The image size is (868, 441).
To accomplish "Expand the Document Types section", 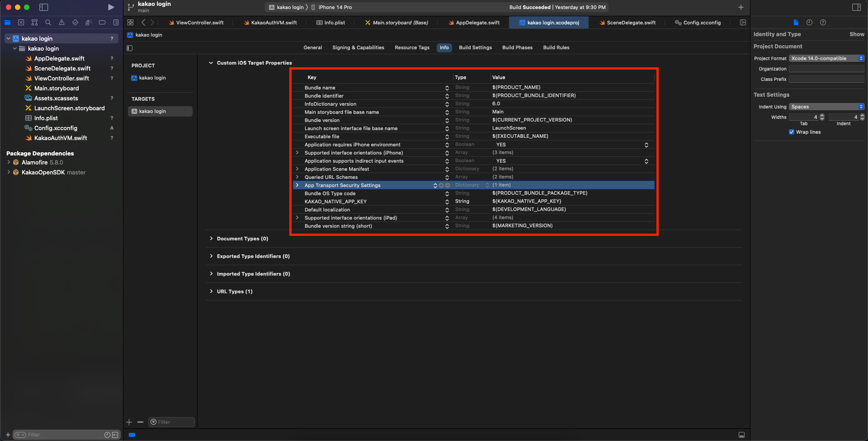I will pyautogui.click(x=211, y=239).
